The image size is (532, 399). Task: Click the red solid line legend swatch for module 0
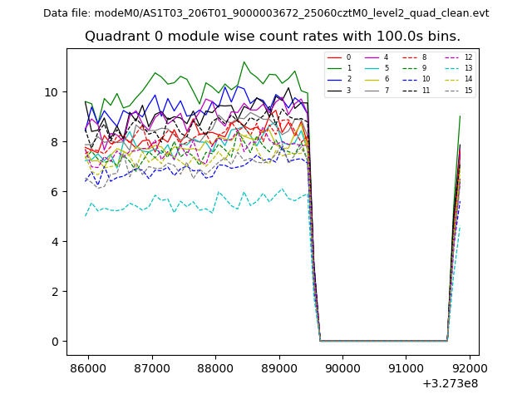click(x=335, y=57)
